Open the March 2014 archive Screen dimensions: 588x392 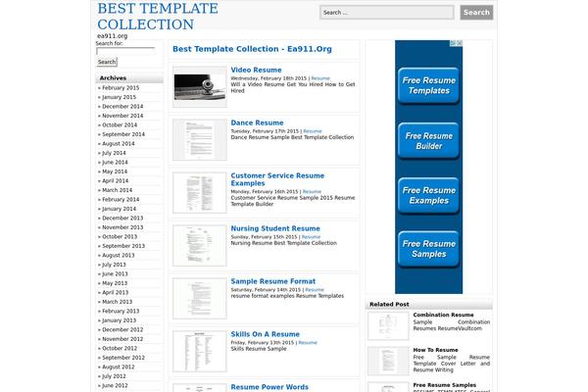[117, 190]
